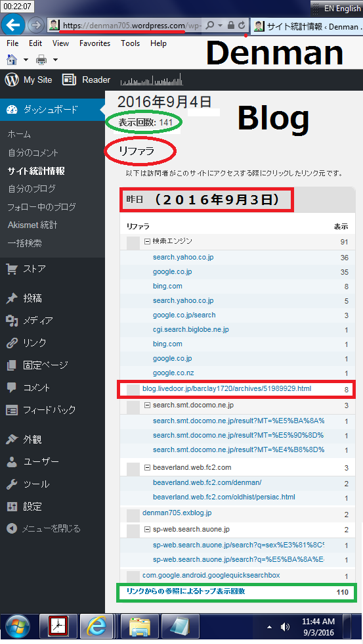Open the clock app on the taskbar
363x644 pixels.
[57, 626]
